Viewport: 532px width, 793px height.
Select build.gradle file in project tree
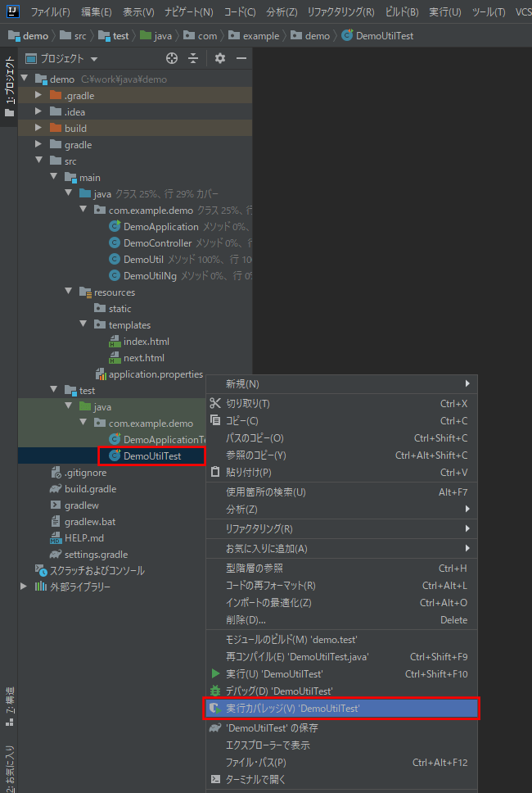[90, 489]
